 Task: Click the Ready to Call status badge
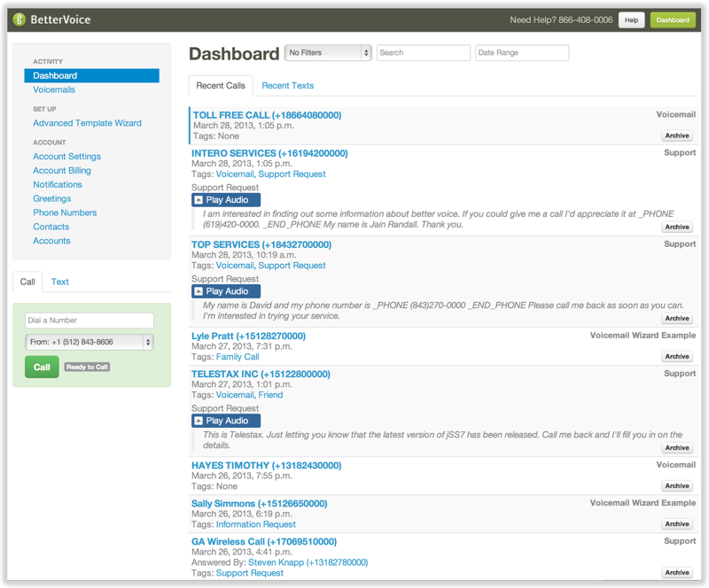pos(87,367)
